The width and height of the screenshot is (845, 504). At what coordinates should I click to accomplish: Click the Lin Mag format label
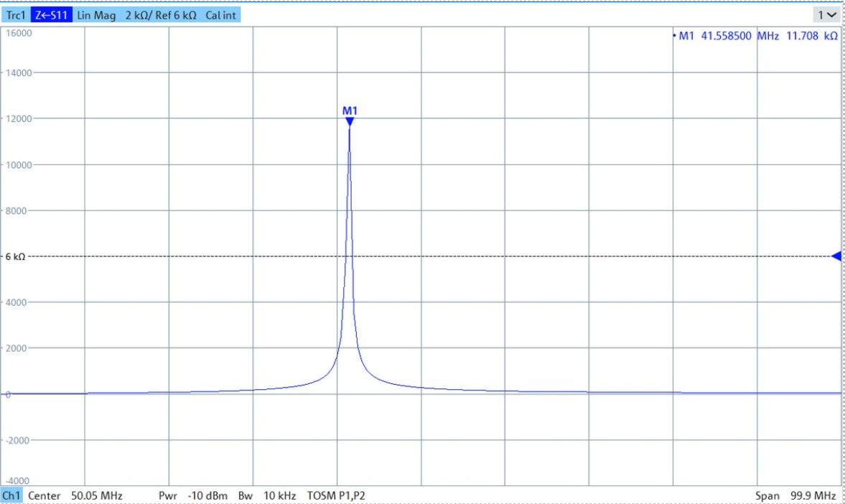tap(96, 15)
